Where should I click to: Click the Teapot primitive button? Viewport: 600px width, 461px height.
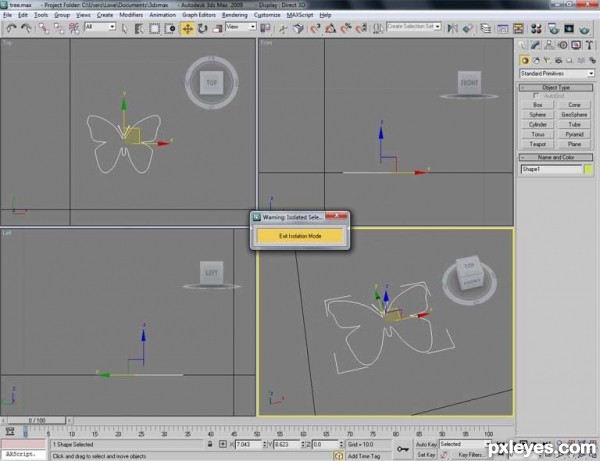[x=538, y=144]
